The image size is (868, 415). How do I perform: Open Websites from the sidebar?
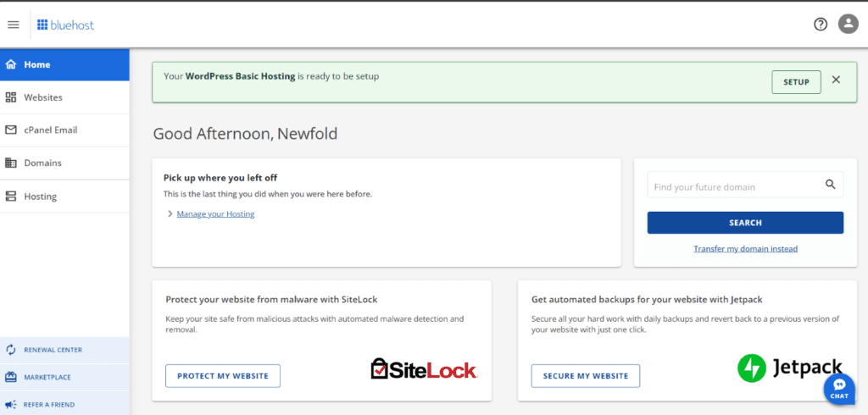tap(64, 97)
